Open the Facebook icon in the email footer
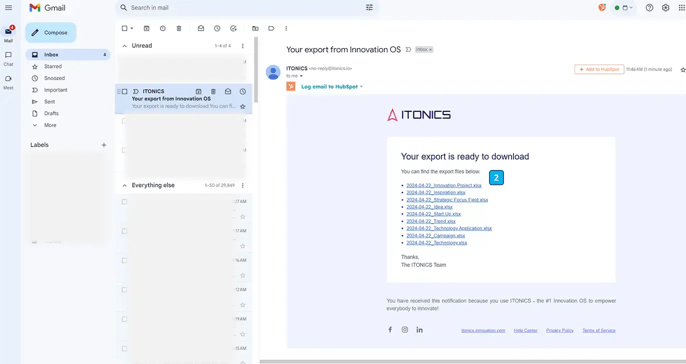 tap(390, 330)
